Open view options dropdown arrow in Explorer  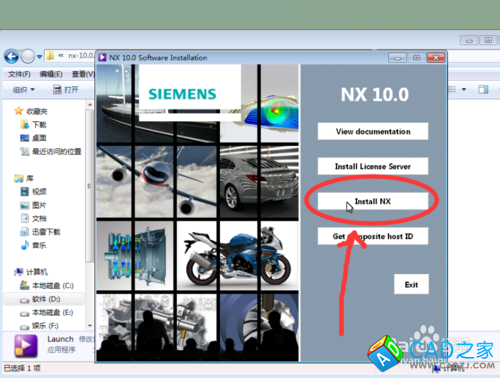click(x=464, y=89)
